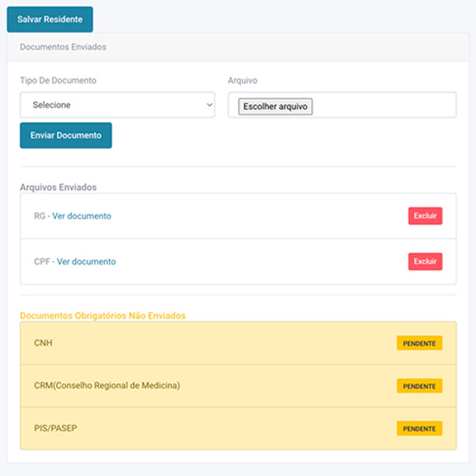Open the RG Ver documento link

82,216
